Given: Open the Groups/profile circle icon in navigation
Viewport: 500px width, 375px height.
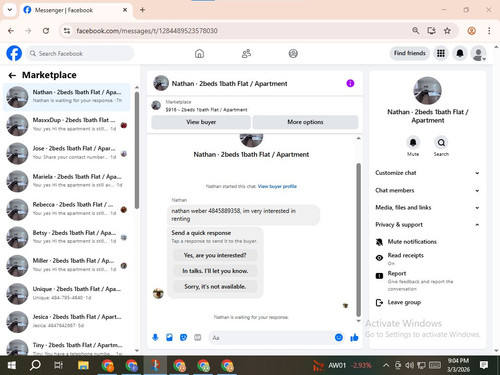Looking at the screenshot, I should [293, 53].
